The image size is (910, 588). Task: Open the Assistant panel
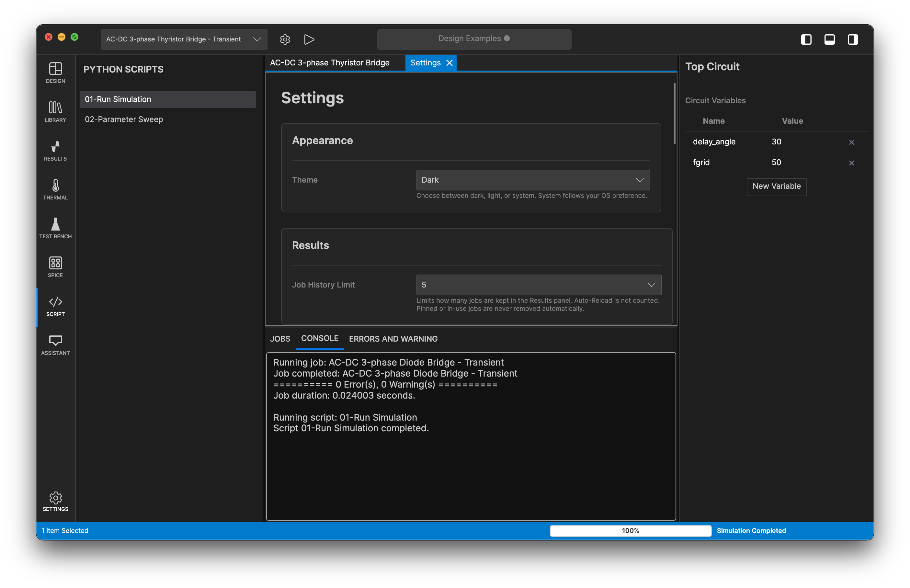[x=55, y=344]
